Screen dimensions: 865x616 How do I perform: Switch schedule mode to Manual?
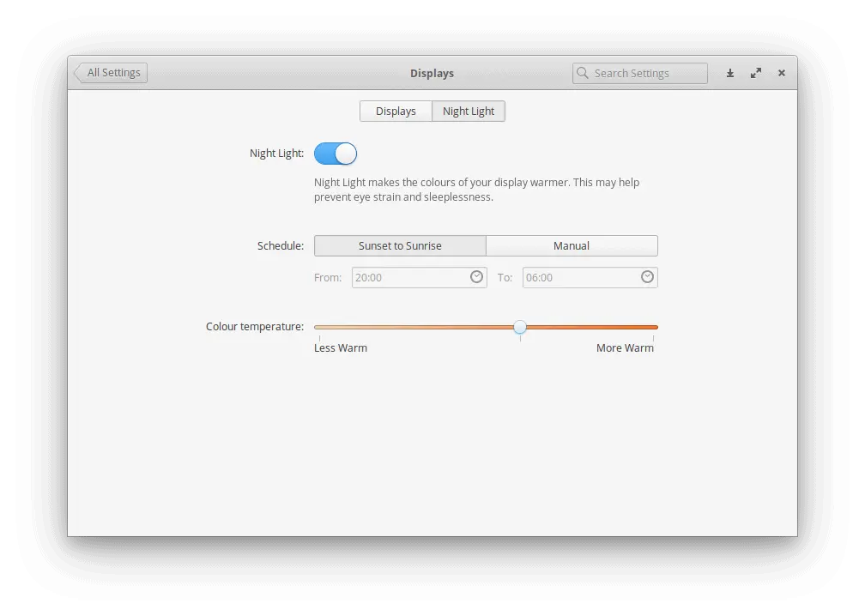(572, 246)
